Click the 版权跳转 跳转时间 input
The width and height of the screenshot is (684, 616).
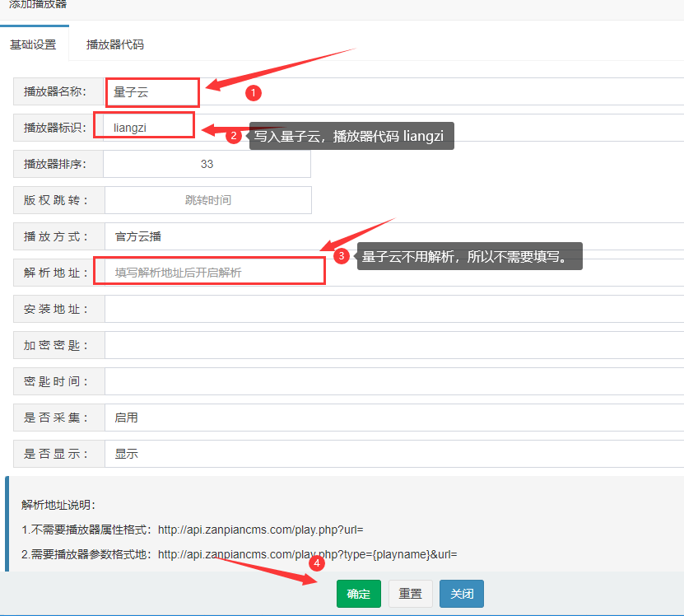(207, 200)
